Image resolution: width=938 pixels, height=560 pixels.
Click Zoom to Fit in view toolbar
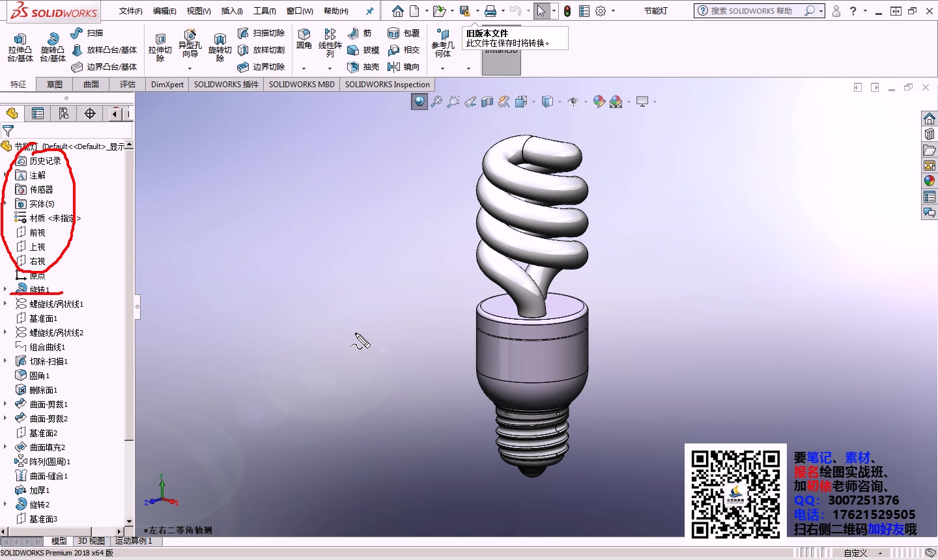[436, 101]
